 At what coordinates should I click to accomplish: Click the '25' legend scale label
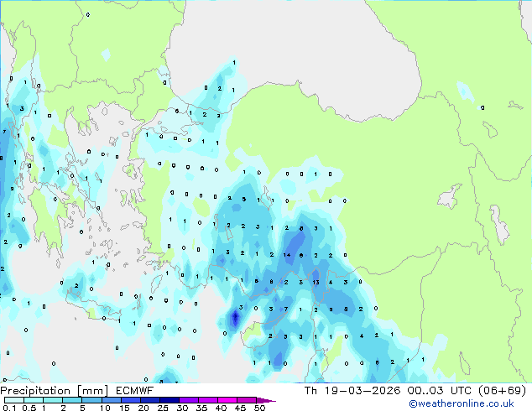(163, 408)
